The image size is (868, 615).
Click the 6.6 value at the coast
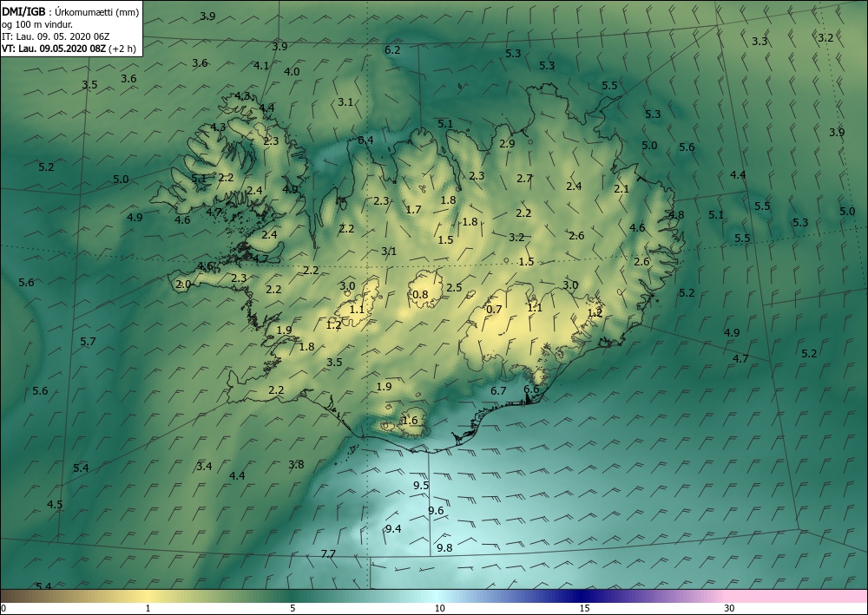[x=531, y=389]
